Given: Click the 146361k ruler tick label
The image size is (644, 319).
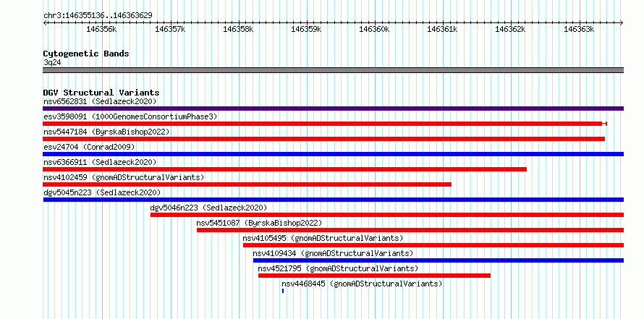Looking at the screenshot, I should tap(443, 30).
